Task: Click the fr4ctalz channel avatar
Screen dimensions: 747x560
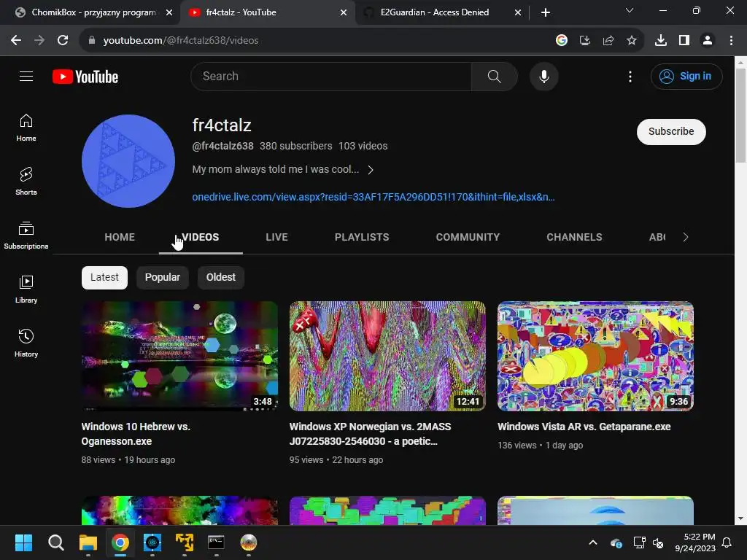Action: (x=128, y=161)
